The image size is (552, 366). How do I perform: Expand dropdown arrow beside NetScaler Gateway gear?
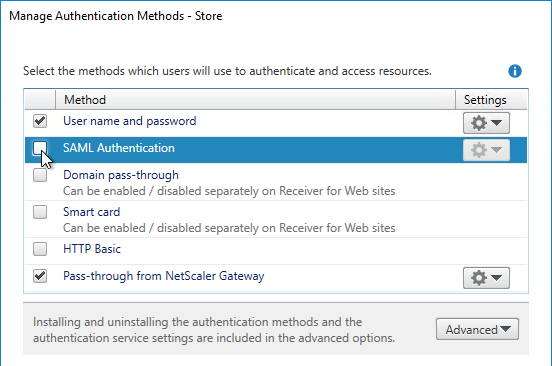(x=497, y=278)
